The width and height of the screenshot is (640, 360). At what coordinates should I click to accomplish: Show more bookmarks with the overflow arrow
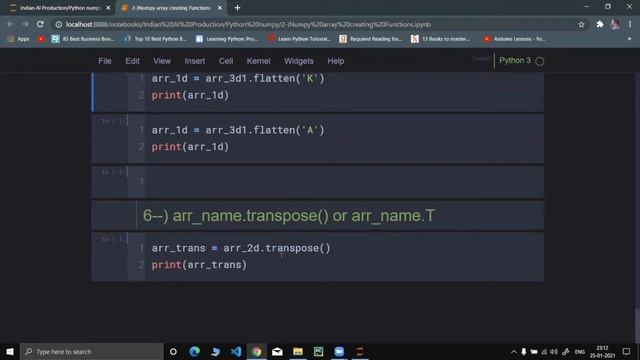[629, 39]
